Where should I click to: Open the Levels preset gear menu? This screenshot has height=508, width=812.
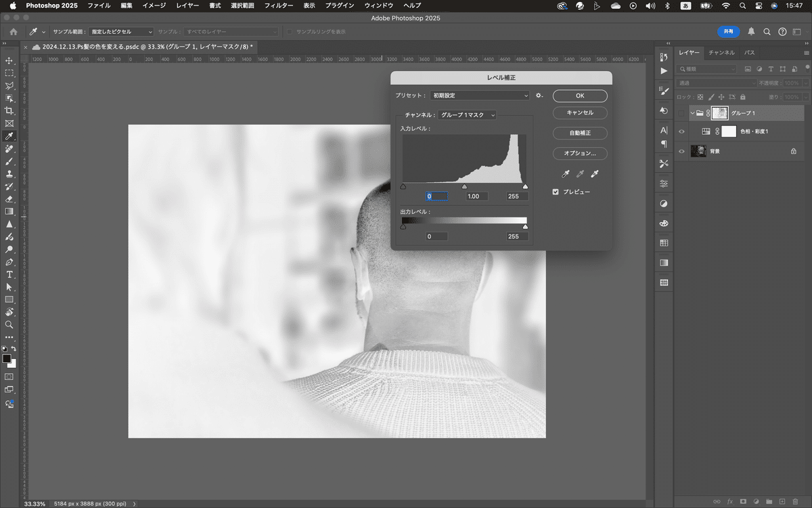point(539,96)
